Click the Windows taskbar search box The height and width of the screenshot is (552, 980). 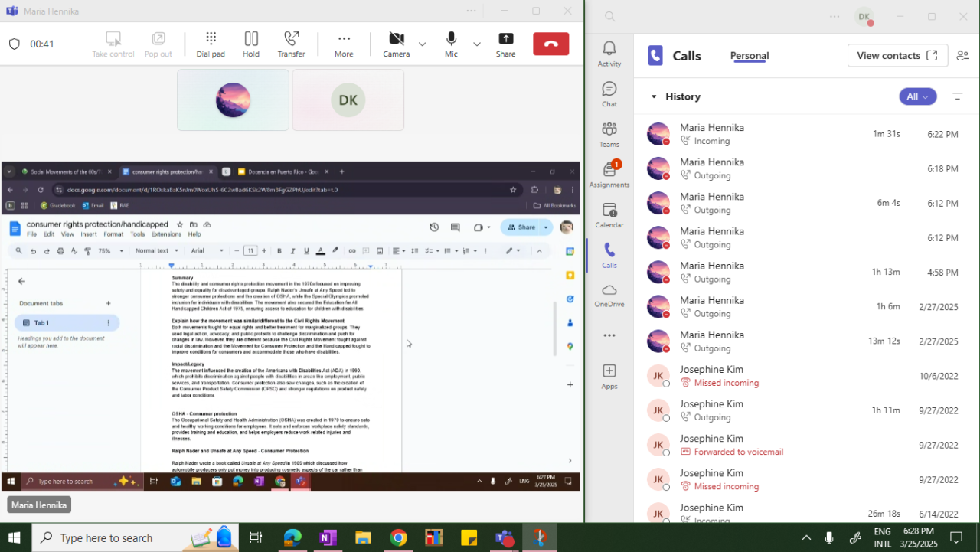135,537
